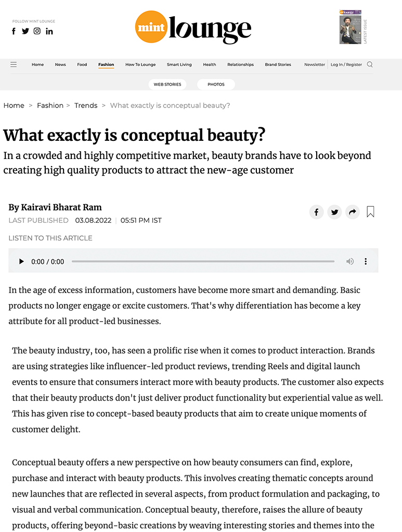Open audio player more options menu
402x532 pixels.
click(366, 261)
